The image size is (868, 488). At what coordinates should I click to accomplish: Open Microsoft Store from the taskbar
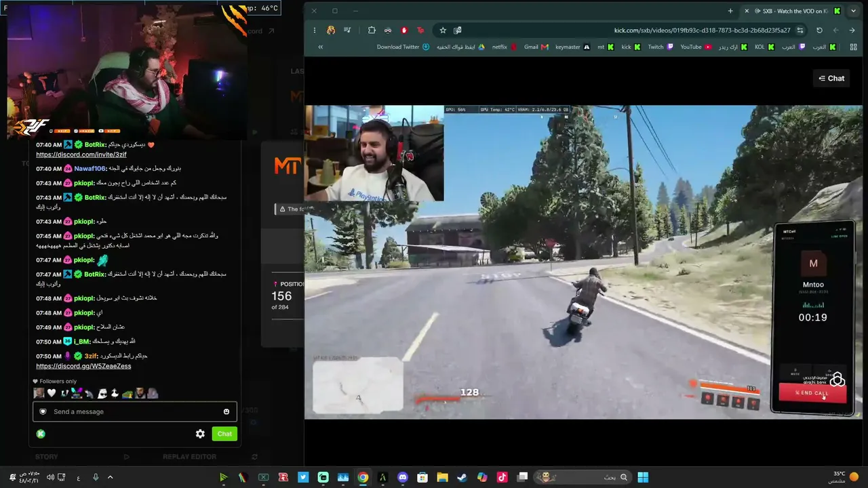pos(422,477)
